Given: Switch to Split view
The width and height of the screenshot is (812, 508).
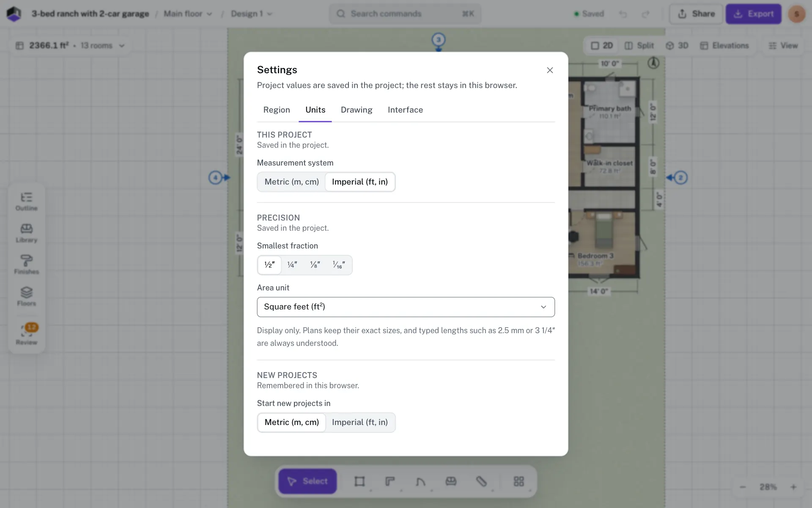Looking at the screenshot, I should point(639,46).
